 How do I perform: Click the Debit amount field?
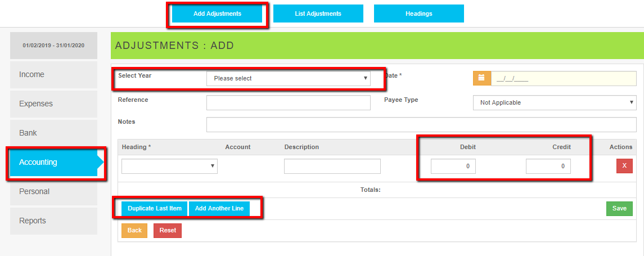[x=453, y=166]
